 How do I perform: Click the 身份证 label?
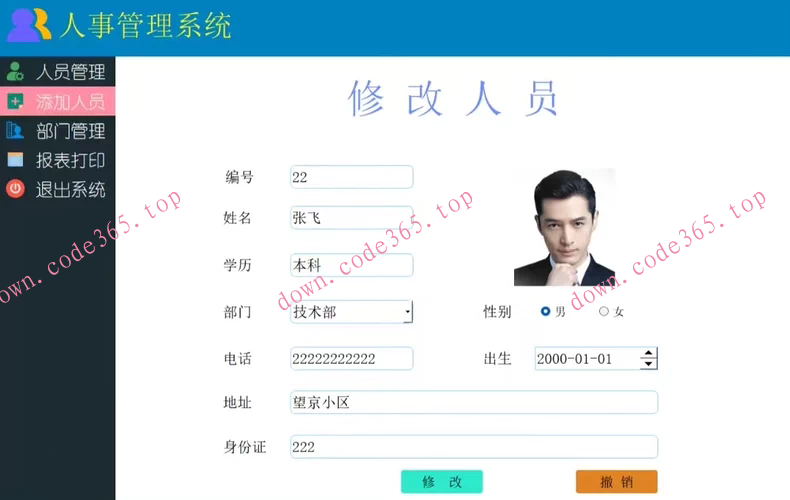point(245,447)
